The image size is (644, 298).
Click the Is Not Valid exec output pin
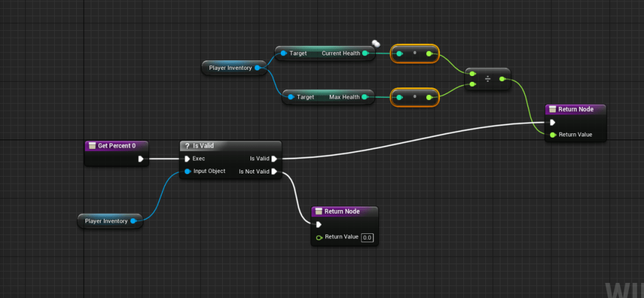pos(274,172)
